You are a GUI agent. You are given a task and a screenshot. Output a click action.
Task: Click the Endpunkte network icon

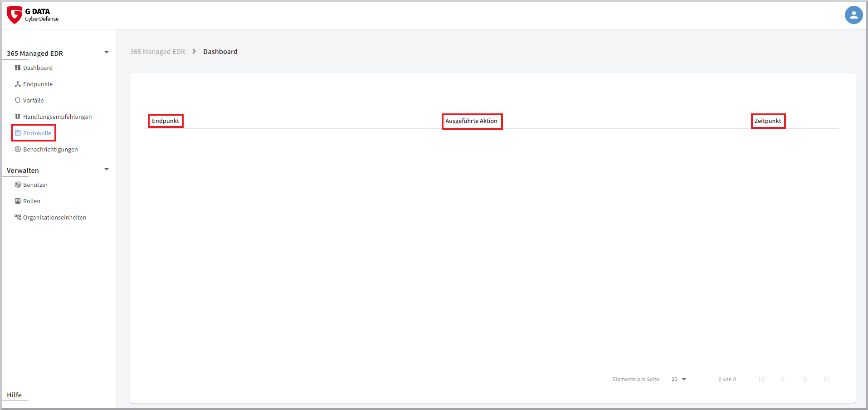coord(18,84)
